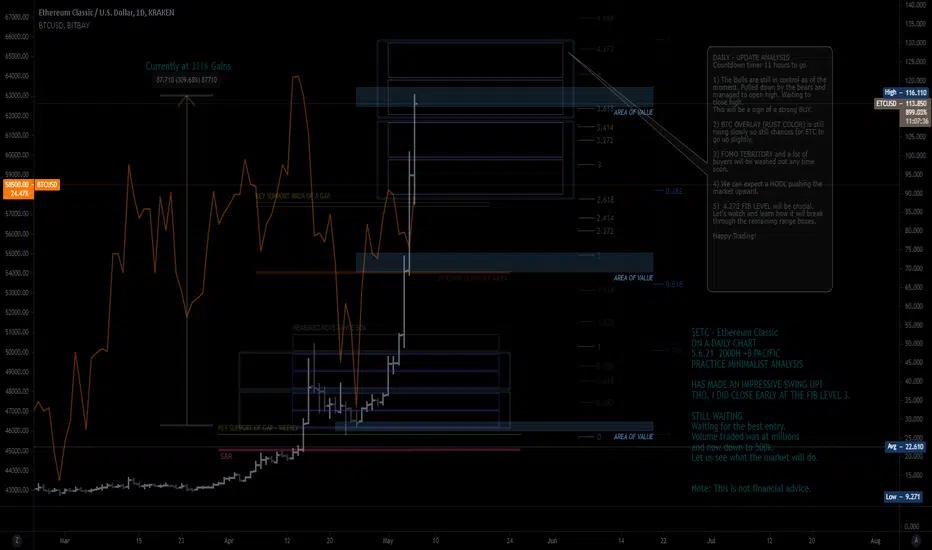Viewport: 932px width, 550px height.
Task: Select the BTCUSD, BITBAY overlay legend
Action: (64, 26)
